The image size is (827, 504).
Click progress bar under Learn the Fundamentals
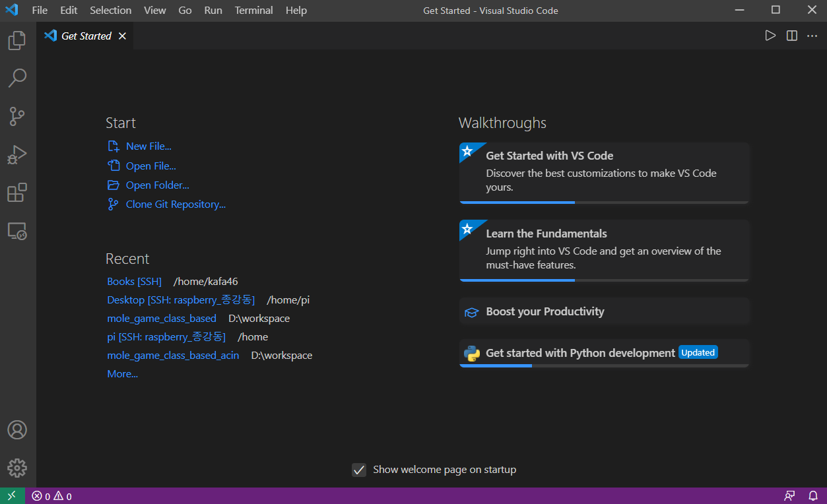pos(605,280)
